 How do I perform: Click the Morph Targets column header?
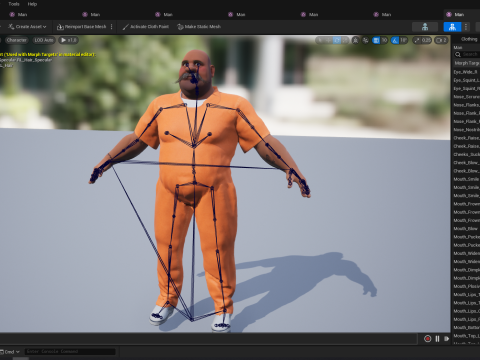pyautogui.click(x=467, y=63)
